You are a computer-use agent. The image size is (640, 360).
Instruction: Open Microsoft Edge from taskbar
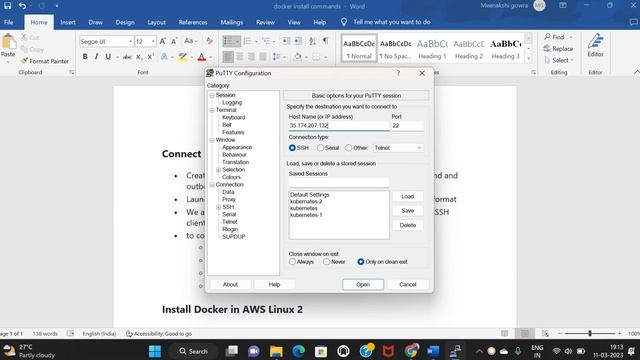pyautogui.click(x=298, y=351)
